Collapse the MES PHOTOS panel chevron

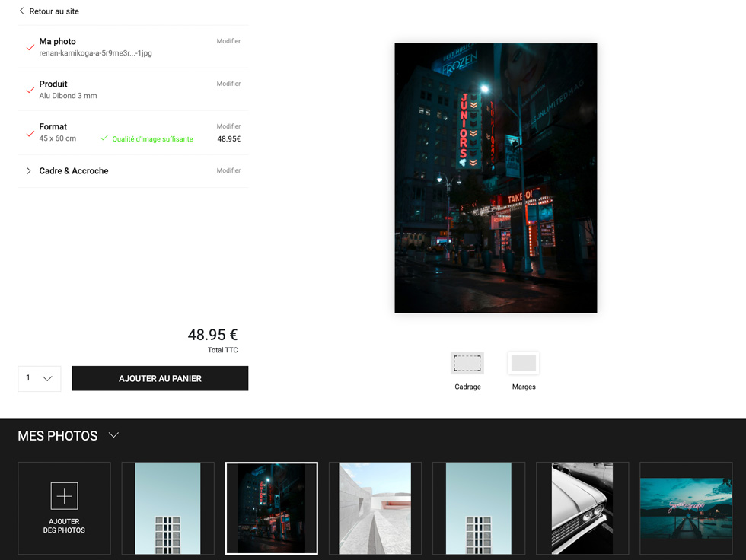113,435
